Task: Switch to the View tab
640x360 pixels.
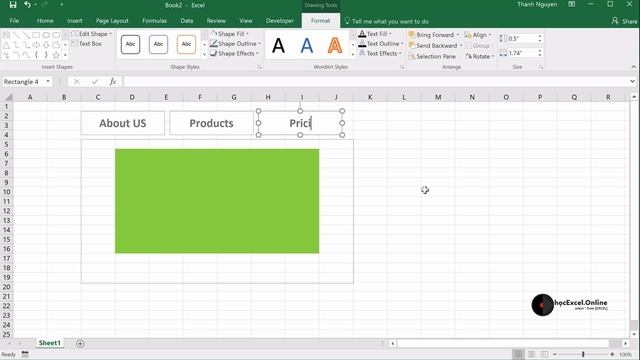Action: [246, 21]
